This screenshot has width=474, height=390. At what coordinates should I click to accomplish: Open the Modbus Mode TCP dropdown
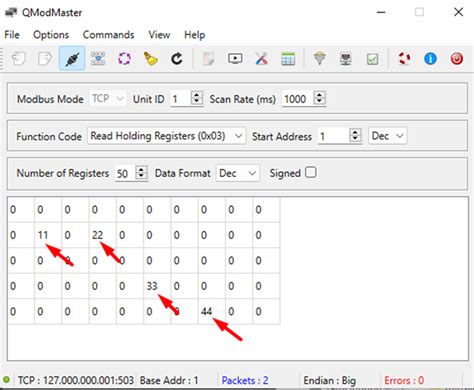(107, 99)
